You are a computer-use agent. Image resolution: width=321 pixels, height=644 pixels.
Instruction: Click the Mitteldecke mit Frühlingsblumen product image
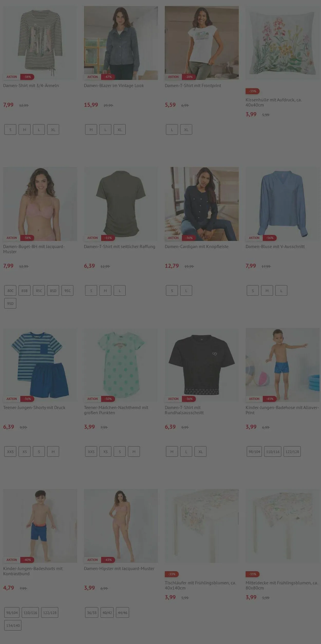point(282,526)
